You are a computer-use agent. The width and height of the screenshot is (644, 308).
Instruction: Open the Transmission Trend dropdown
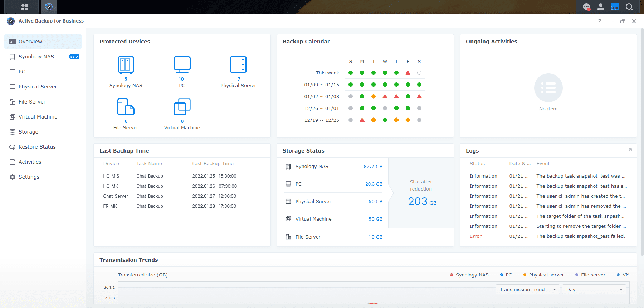pos(527,289)
